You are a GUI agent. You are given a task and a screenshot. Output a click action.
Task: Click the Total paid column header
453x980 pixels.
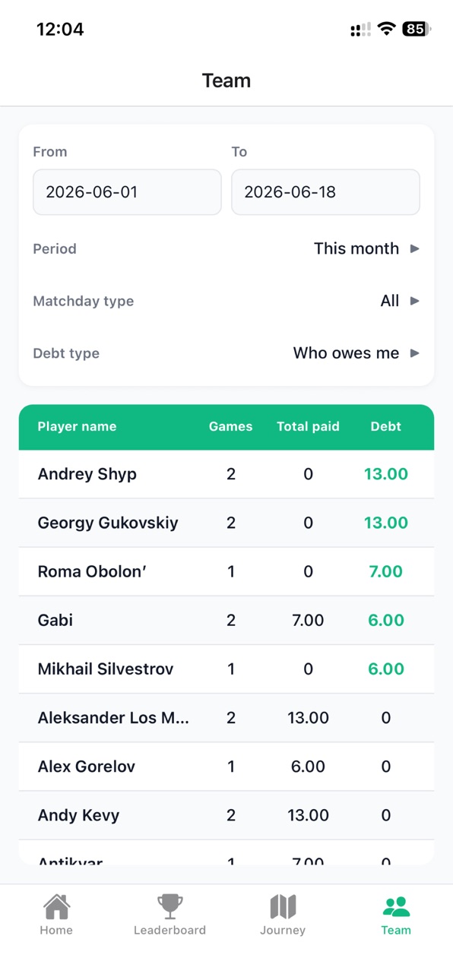308,427
